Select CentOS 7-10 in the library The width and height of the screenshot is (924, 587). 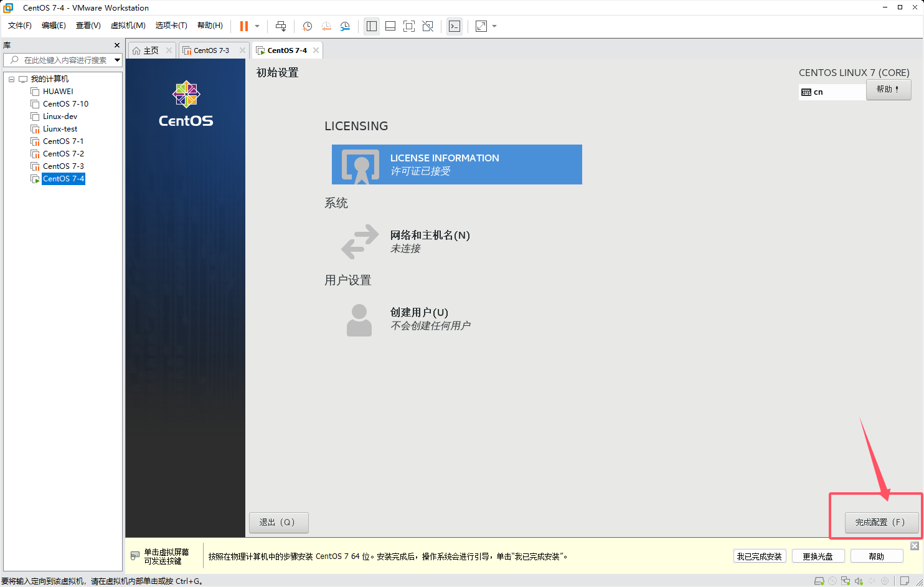(65, 104)
